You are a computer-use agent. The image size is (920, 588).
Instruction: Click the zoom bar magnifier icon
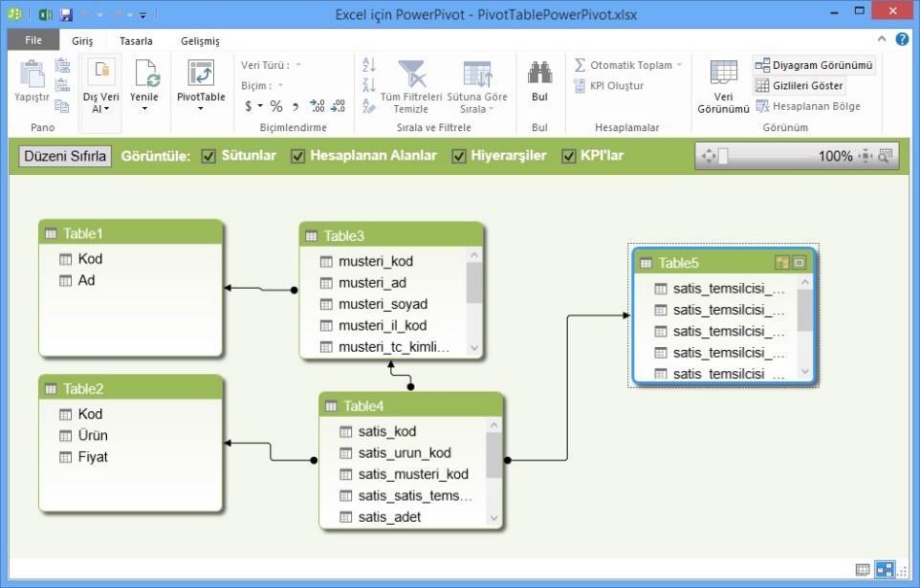coord(885,156)
